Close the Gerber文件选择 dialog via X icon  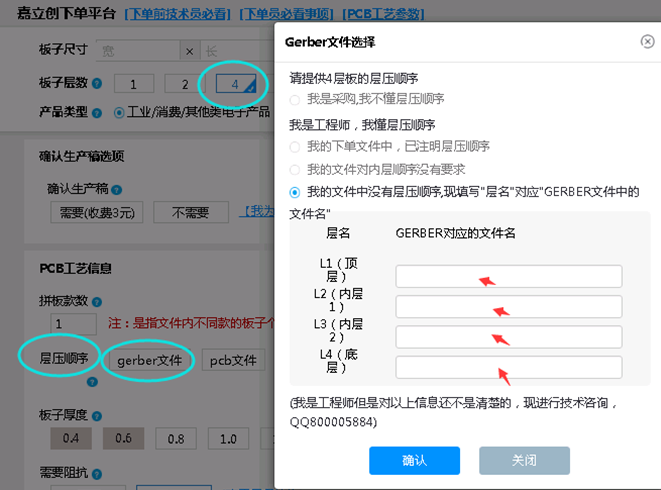[x=647, y=41]
